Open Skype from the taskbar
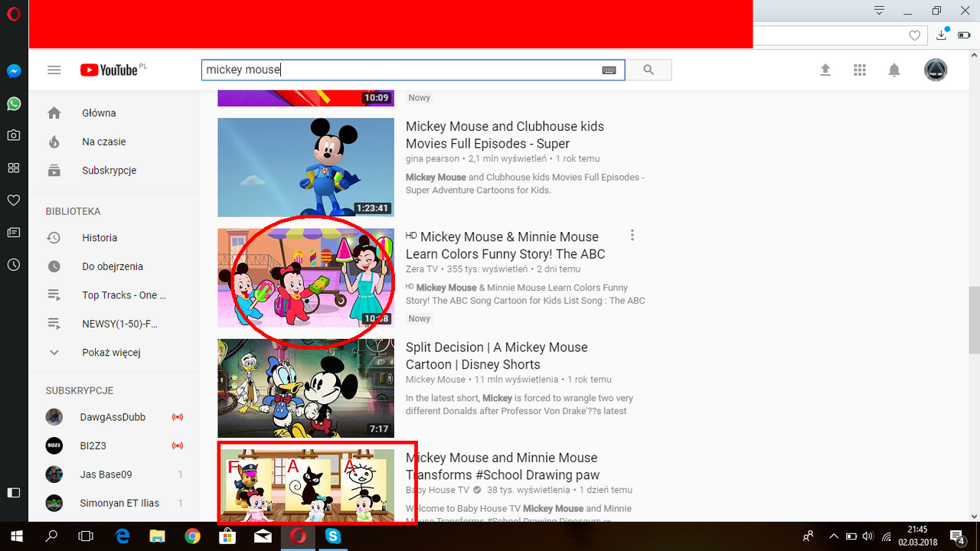The image size is (980, 551). [x=333, y=536]
